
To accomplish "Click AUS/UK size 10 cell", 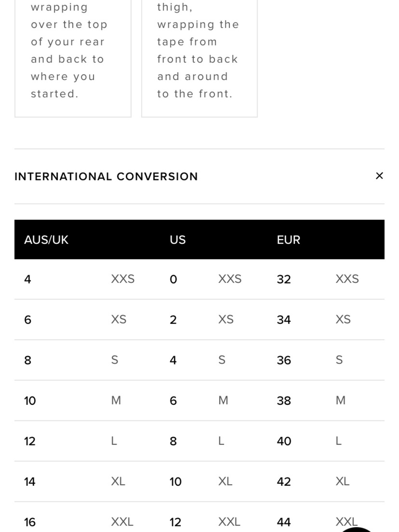I will coord(30,401).
